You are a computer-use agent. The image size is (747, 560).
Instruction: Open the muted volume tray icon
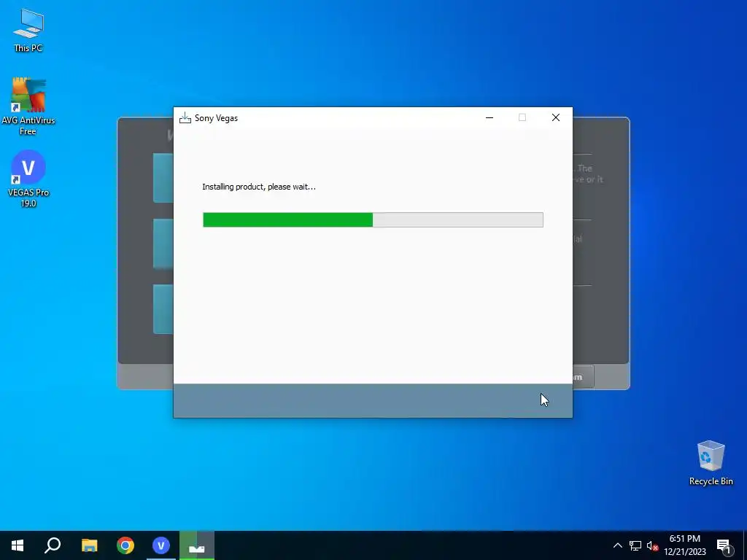[x=652, y=545]
